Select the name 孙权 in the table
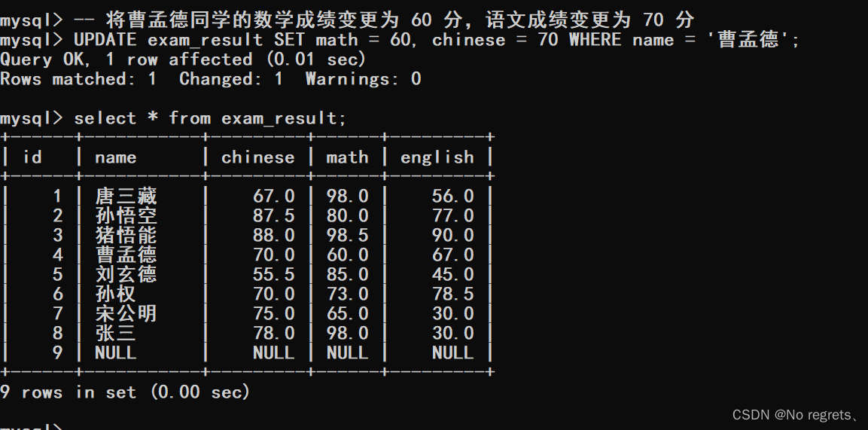The width and height of the screenshot is (868, 430). click(x=115, y=294)
